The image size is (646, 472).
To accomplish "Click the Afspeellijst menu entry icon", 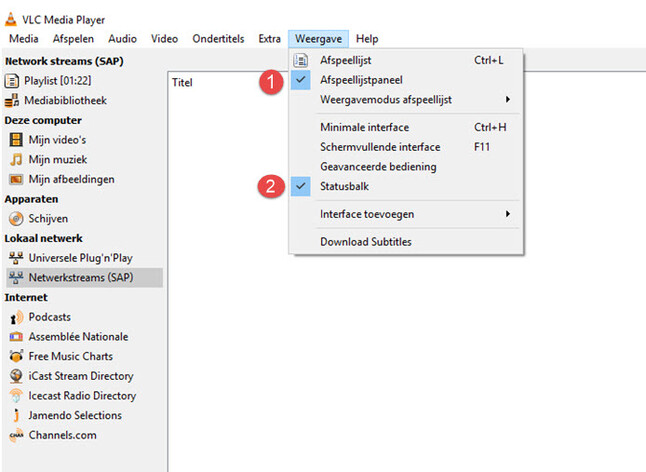I will pyautogui.click(x=300, y=60).
